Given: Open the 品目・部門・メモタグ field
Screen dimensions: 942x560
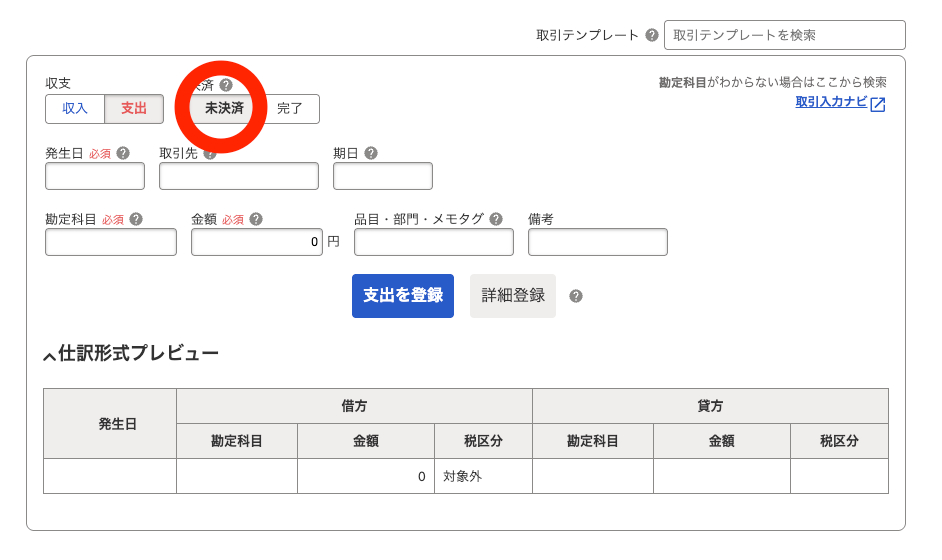Looking at the screenshot, I should pos(434,242).
